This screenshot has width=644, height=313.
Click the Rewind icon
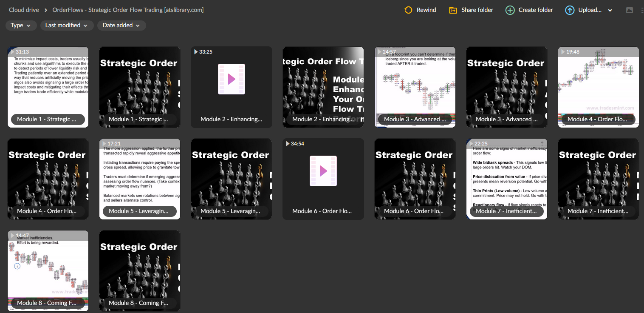[x=408, y=10]
